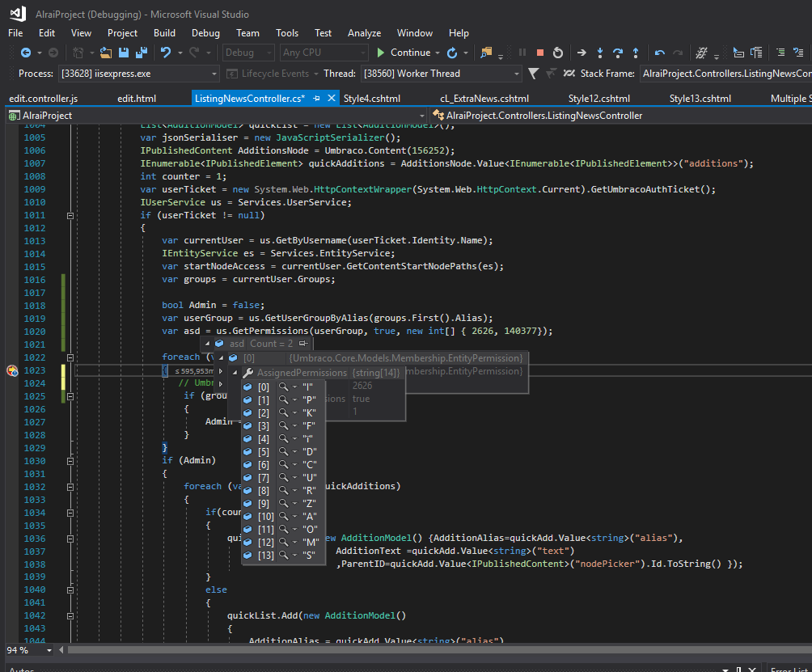Image resolution: width=812 pixels, height=672 pixels.
Task: Click the Restart debugging circular arrow
Action: point(558,53)
